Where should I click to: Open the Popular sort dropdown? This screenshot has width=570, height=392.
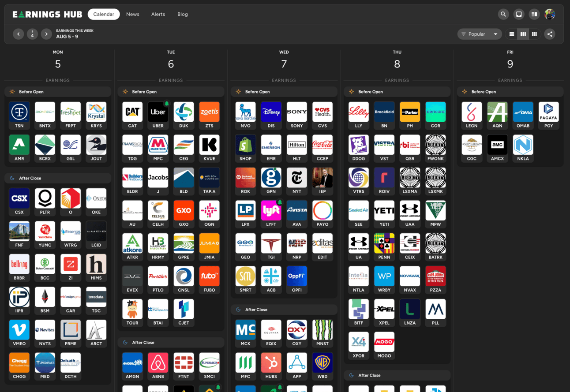pyautogui.click(x=480, y=34)
